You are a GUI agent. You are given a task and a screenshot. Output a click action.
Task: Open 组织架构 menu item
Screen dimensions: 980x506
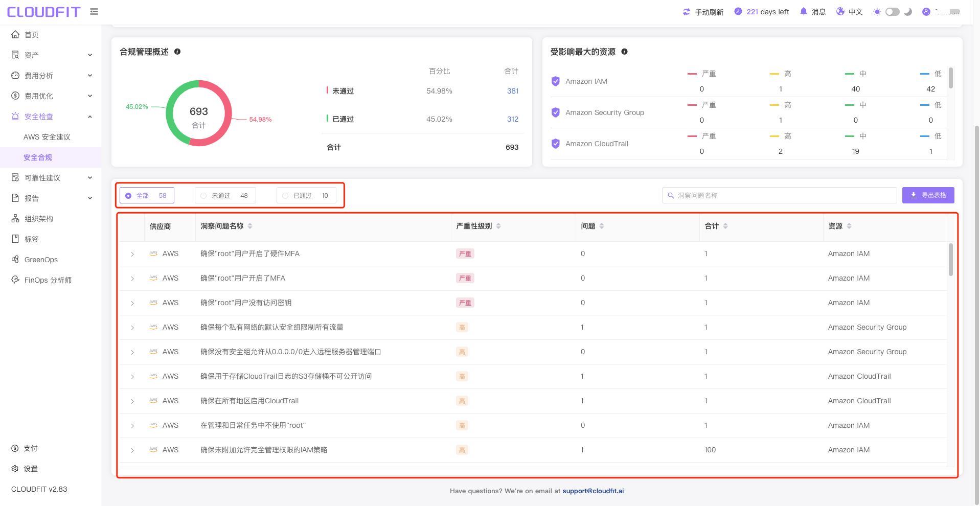(x=39, y=219)
